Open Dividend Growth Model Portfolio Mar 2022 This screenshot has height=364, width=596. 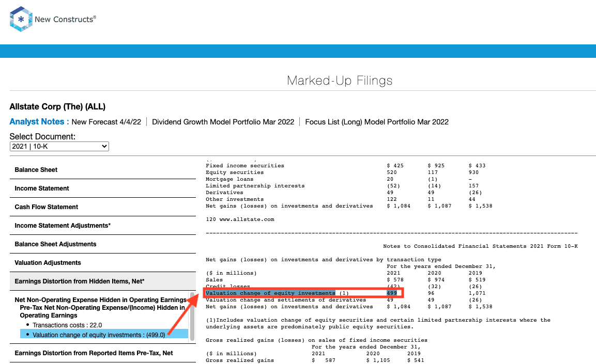point(223,122)
